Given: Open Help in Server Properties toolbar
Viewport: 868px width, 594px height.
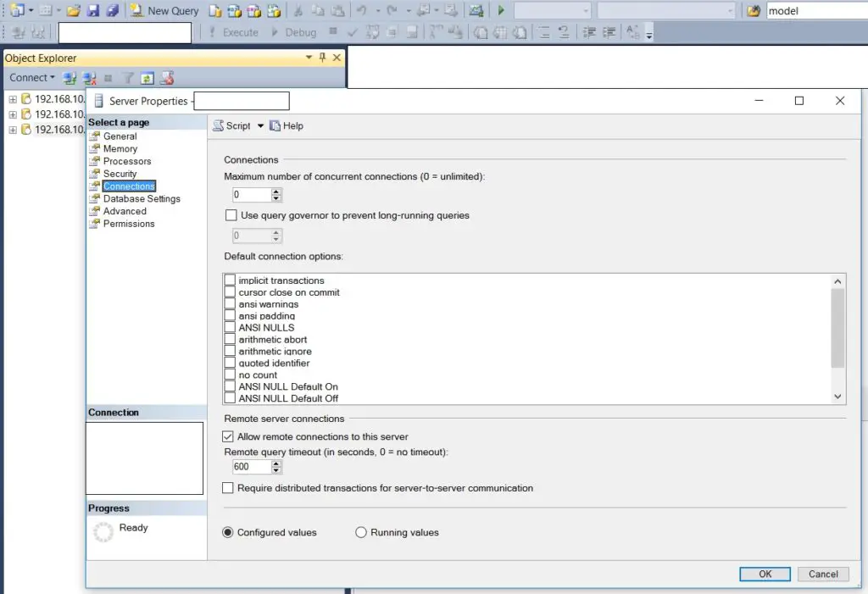Looking at the screenshot, I should pyautogui.click(x=287, y=125).
